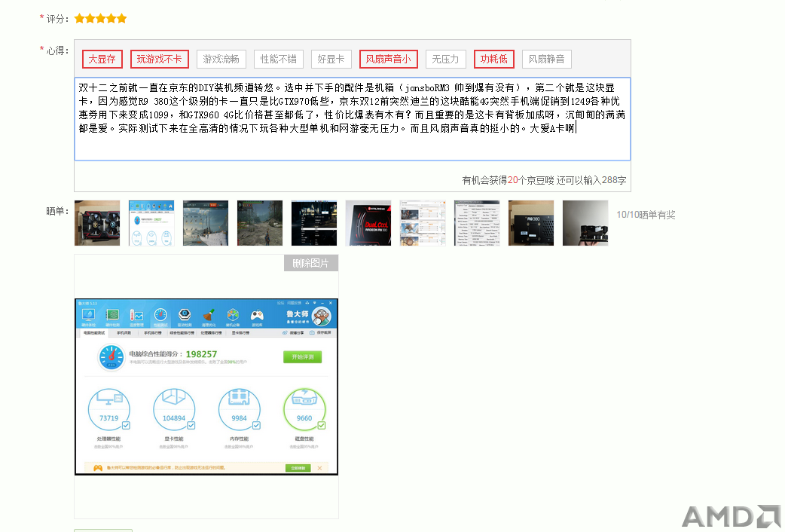This screenshot has height=532, width=785.
Task: Select the 风扇静音 tag
Action: [x=547, y=59]
